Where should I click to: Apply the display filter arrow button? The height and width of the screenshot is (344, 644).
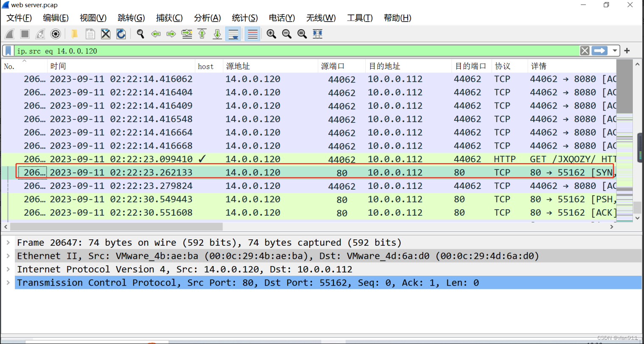pyautogui.click(x=600, y=51)
